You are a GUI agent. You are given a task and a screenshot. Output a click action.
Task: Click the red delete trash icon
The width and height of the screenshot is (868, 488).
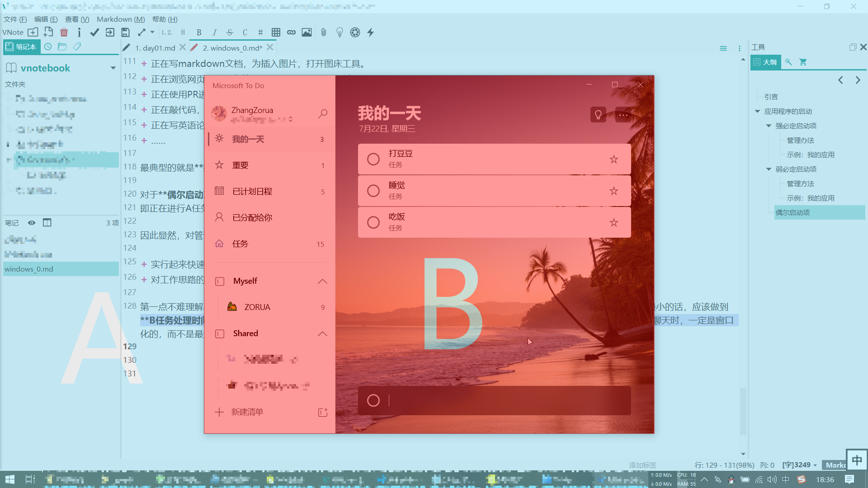click(64, 33)
